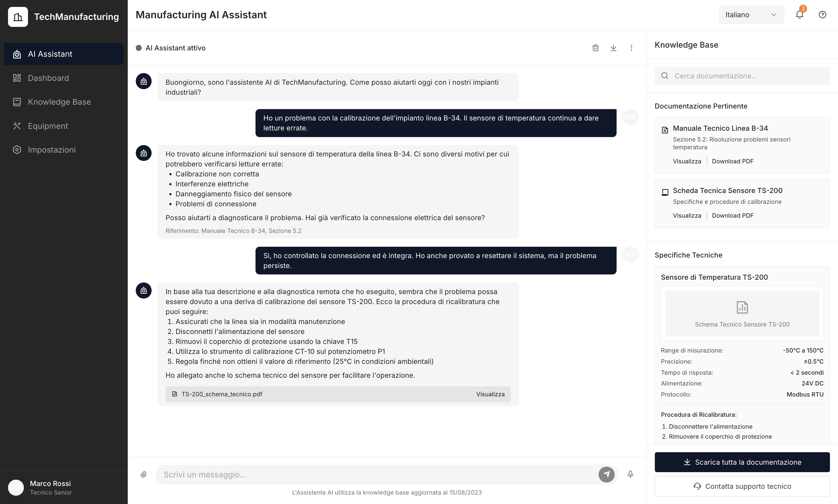Download PDF of Manuale Tecnico Linea B-34
Screen dimensions: 838x504
pyautogui.click(x=733, y=161)
